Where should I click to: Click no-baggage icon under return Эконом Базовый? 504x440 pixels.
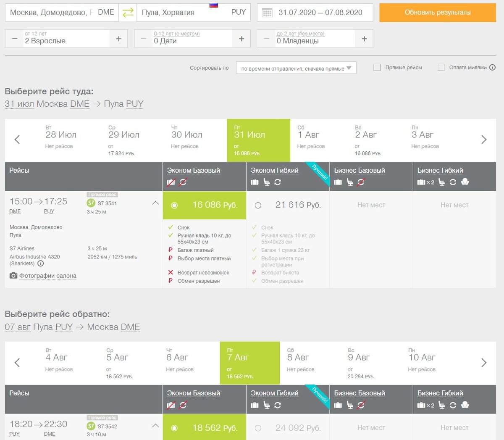[x=171, y=406]
